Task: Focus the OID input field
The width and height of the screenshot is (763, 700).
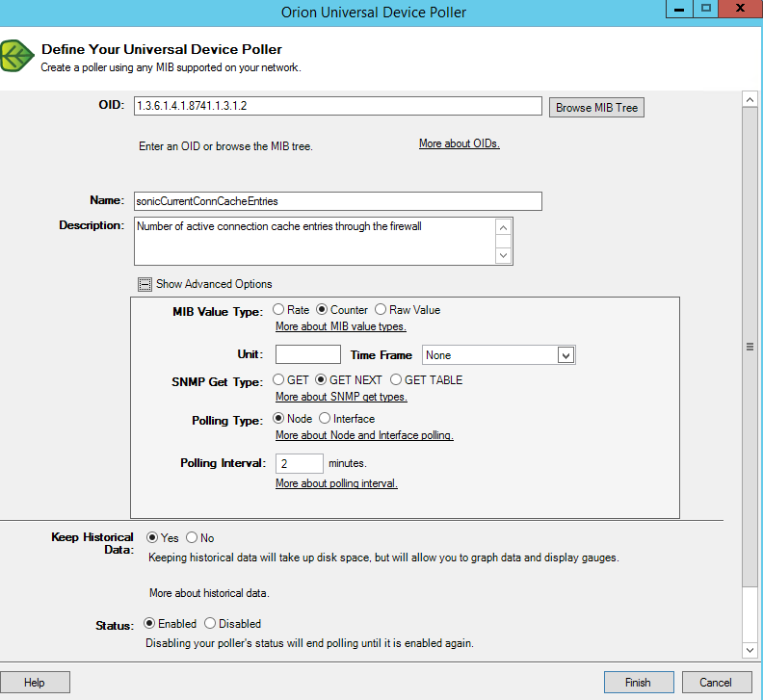Action: coord(338,106)
